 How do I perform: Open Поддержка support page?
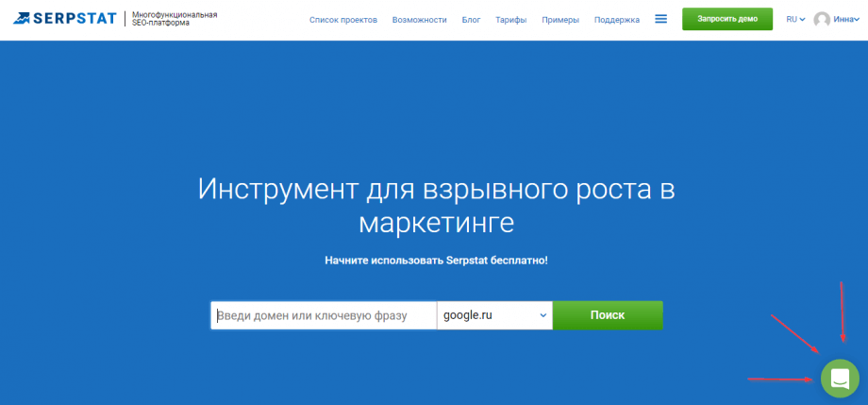point(617,20)
